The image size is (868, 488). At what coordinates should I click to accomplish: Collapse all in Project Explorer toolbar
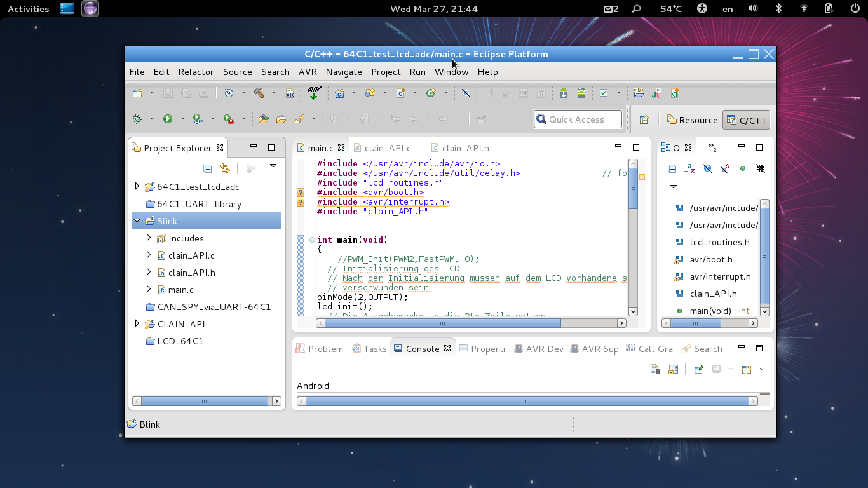(x=207, y=168)
